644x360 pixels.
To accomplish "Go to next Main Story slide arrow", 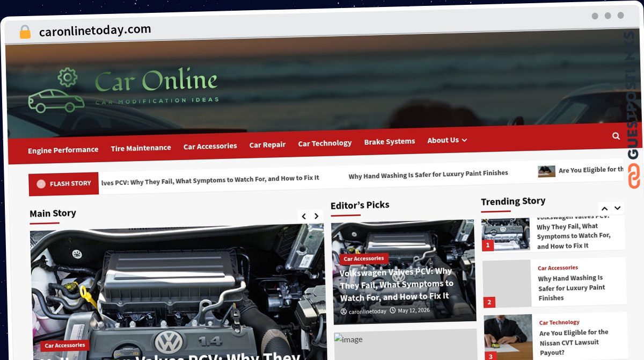I will tap(317, 216).
